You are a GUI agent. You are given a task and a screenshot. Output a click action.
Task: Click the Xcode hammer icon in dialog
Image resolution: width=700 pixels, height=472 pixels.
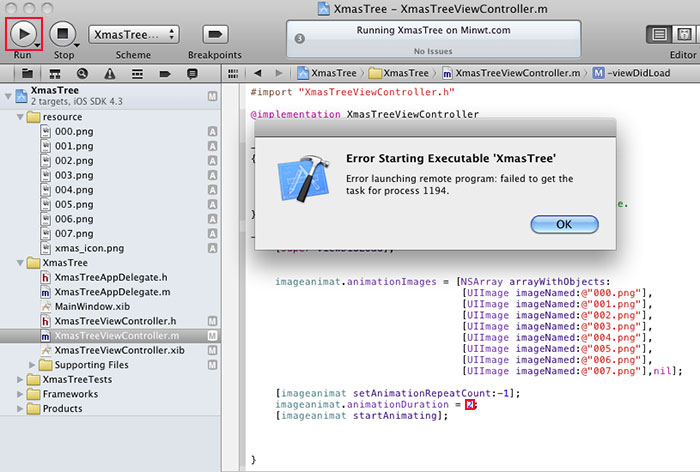(304, 178)
